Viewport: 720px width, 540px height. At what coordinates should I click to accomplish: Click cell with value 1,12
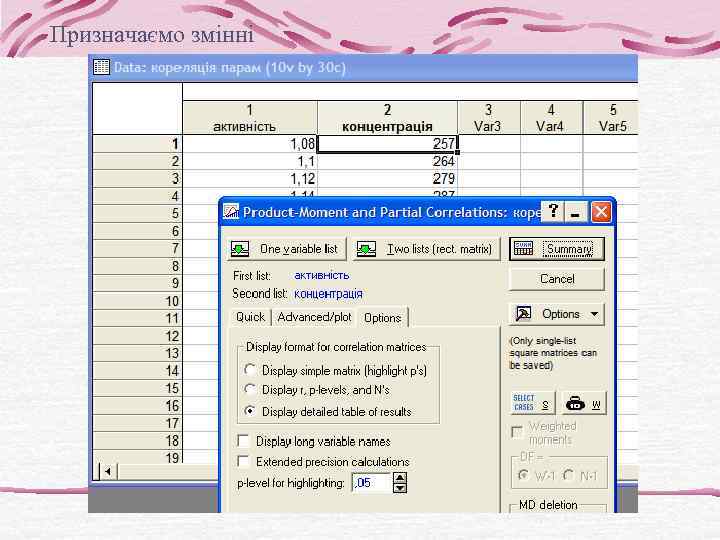(x=250, y=179)
